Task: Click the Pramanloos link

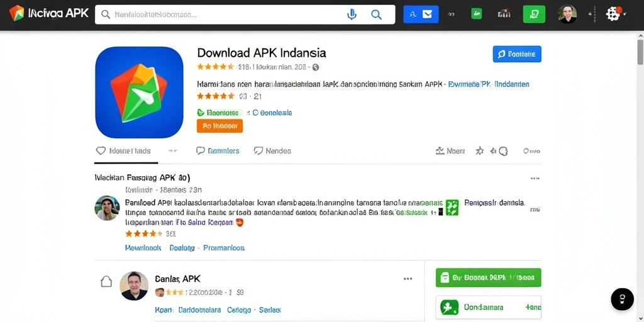Action: [x=225, y=248]
